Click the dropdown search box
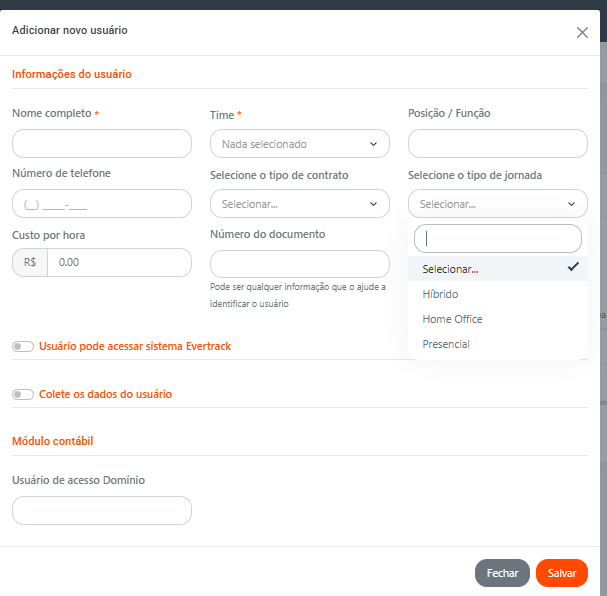This screenshot has width=607, height=596. tap(497, 238)
